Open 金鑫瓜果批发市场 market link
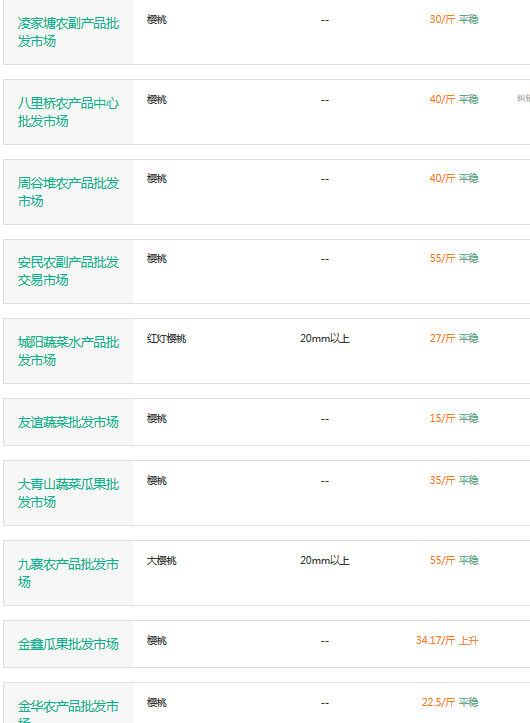This screenshot has height=723, width=530. point(68,644)
